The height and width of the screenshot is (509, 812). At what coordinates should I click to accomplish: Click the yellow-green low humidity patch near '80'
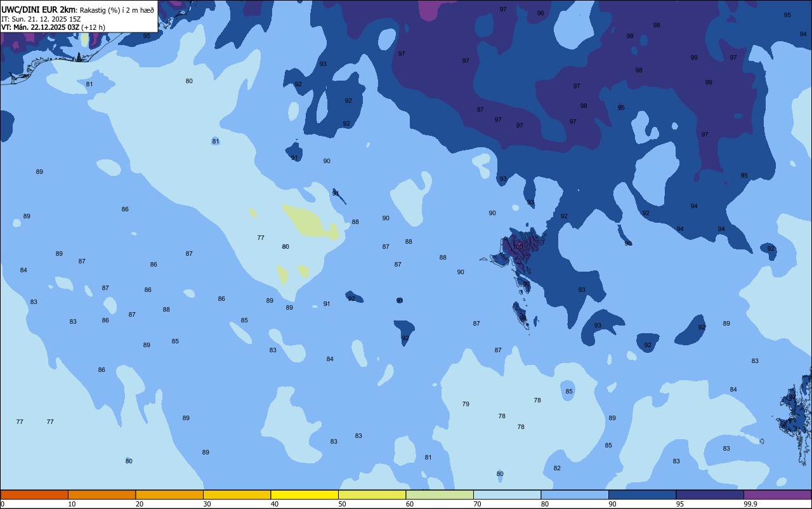[x=311, y=221]
